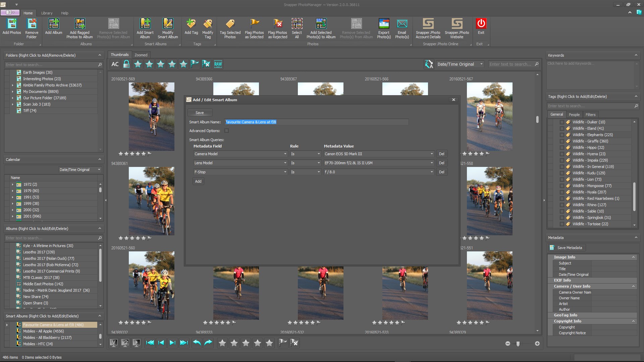Image resolution: width=644 pixels, height=362 pixels.
Task: Click the Export Photo(s) icon
Action: pyautogui.click(x=384, y=24)
